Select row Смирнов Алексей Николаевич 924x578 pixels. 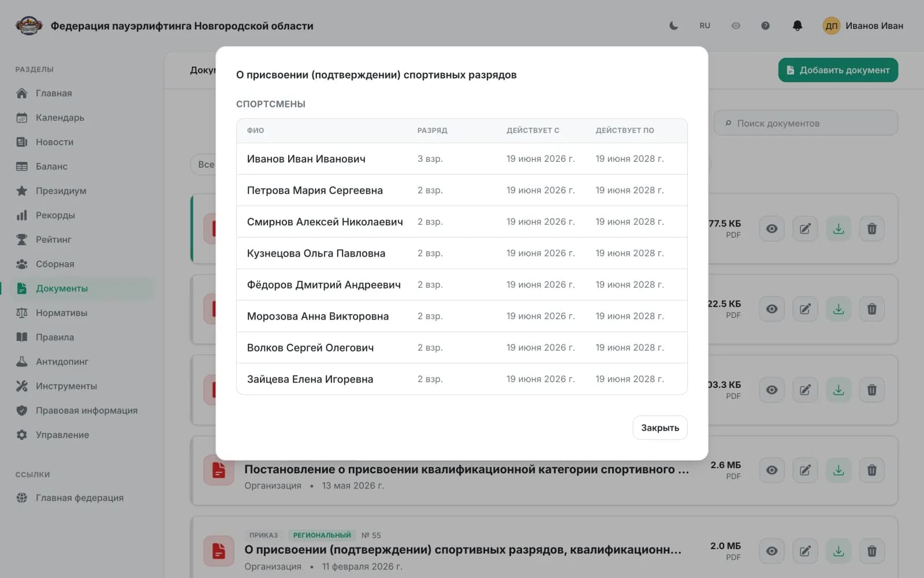pyautogui.click(x=462, y=222)
